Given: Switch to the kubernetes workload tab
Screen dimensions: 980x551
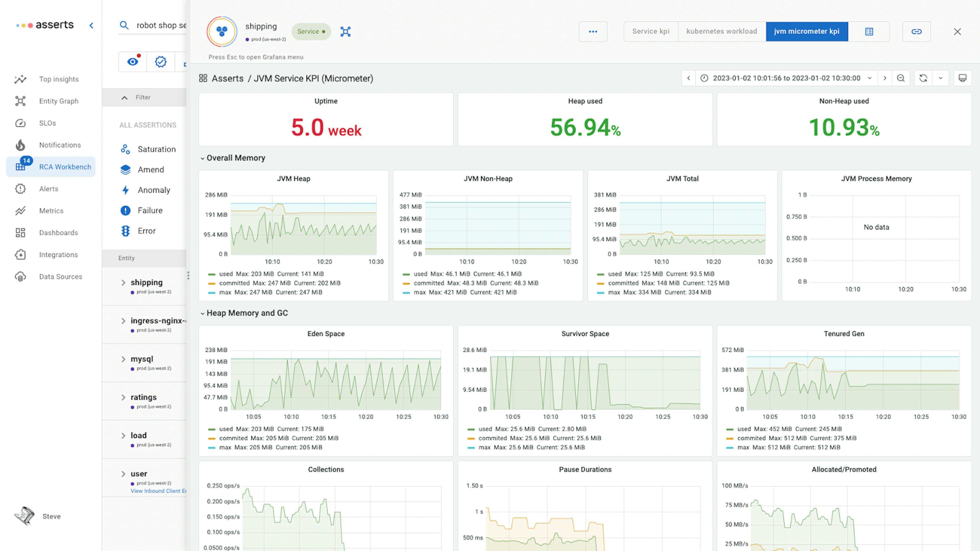Looking at the screenshot, I should [721, 32].
